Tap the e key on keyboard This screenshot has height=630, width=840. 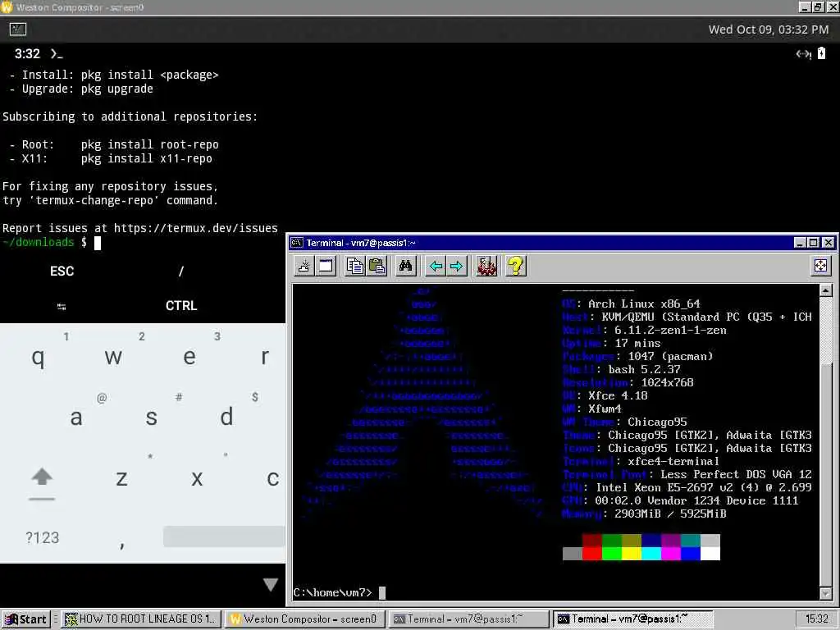click(189, 357)
